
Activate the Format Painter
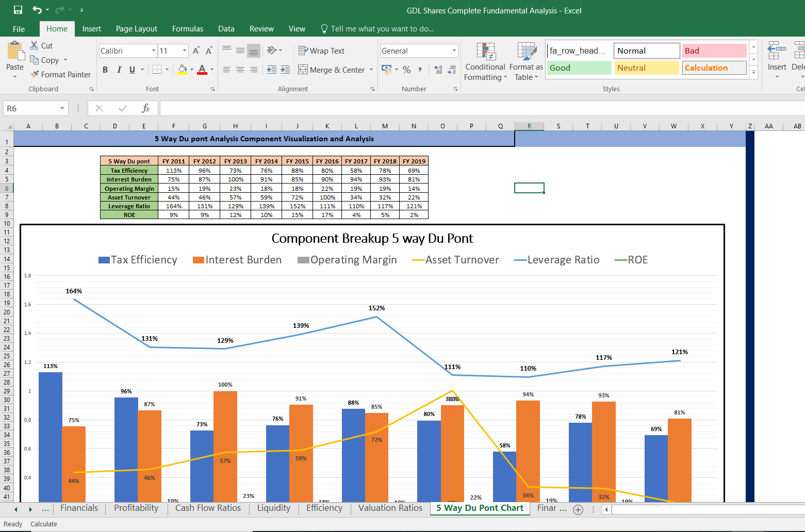click(x=60, y=74)
